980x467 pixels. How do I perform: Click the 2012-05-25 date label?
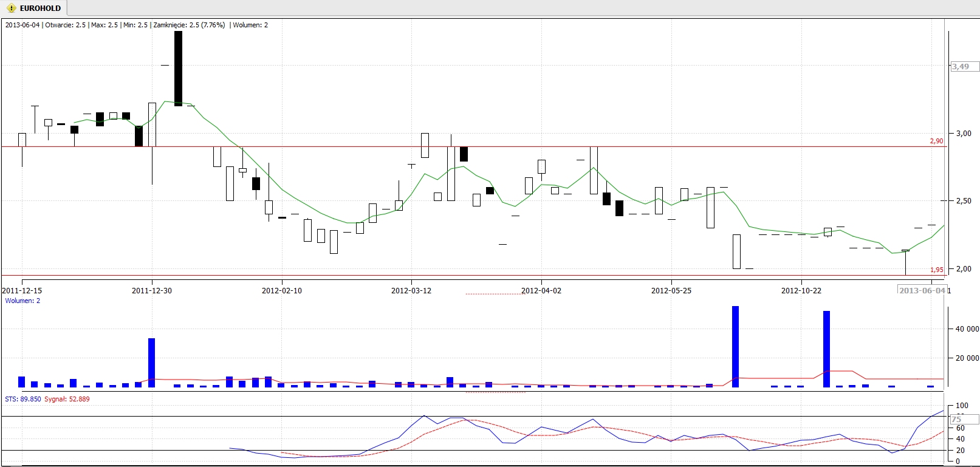[671, 290]
